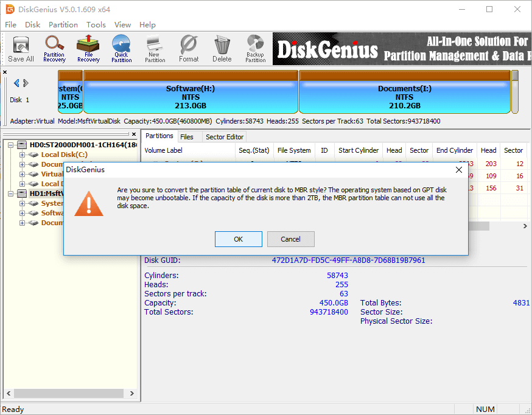Click the Delete trash can icon

pyautogui.click(x=222, y=49)
